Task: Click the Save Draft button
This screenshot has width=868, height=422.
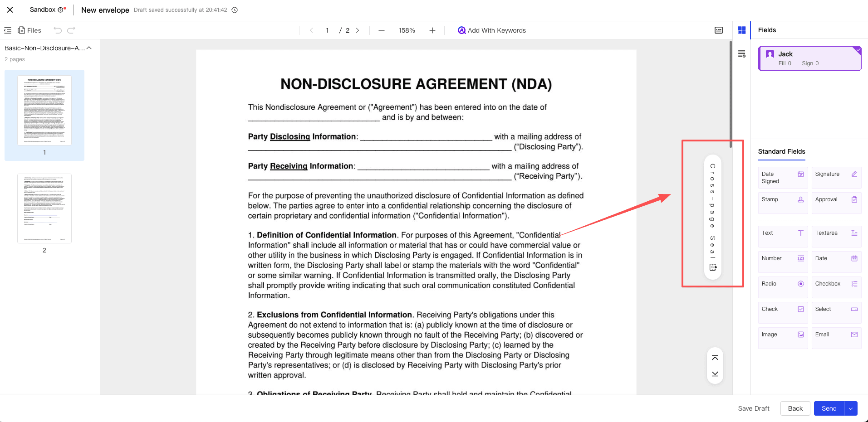Action: [x=753, y=408]
